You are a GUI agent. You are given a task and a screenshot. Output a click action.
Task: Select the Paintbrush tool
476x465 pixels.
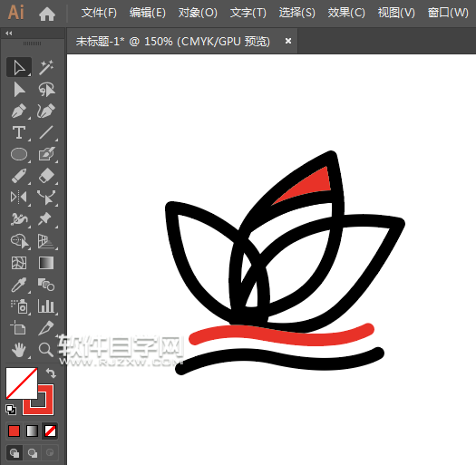click(x=46, y=154)
